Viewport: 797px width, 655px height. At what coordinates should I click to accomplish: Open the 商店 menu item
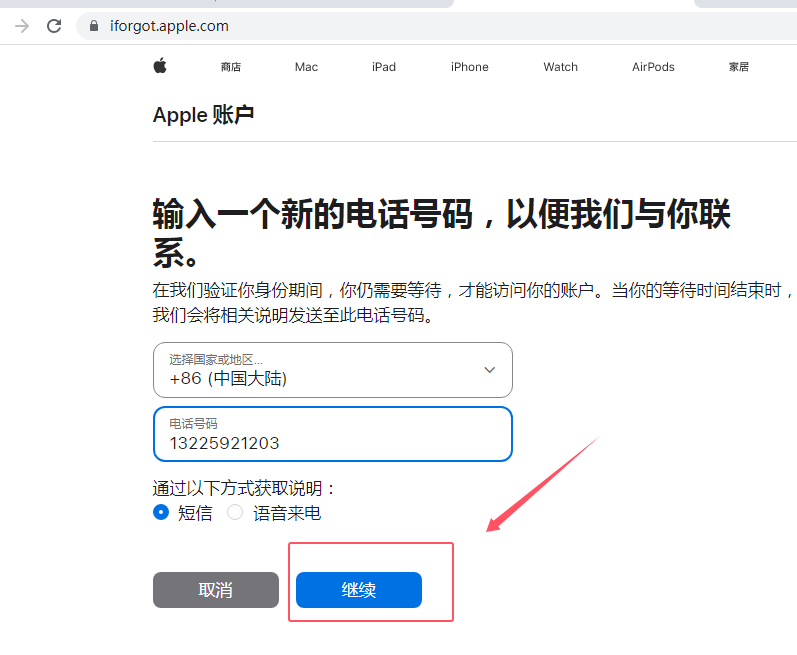231,67
